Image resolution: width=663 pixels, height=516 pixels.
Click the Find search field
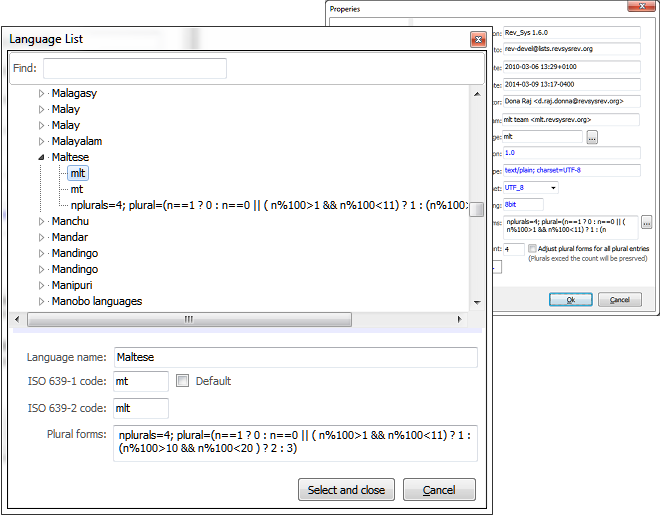click(x=135, y=69)
